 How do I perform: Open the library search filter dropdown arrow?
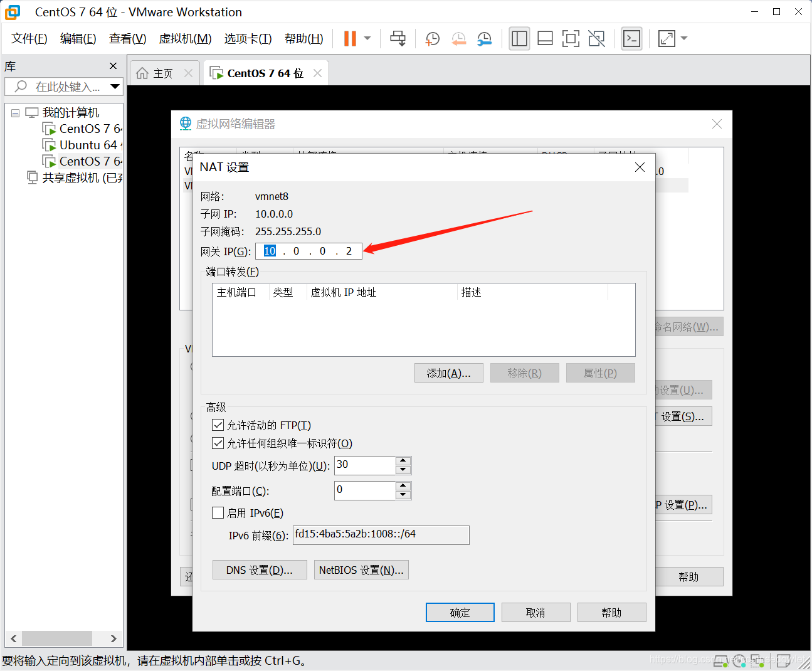pyautogui.click(x=115, y=87)
